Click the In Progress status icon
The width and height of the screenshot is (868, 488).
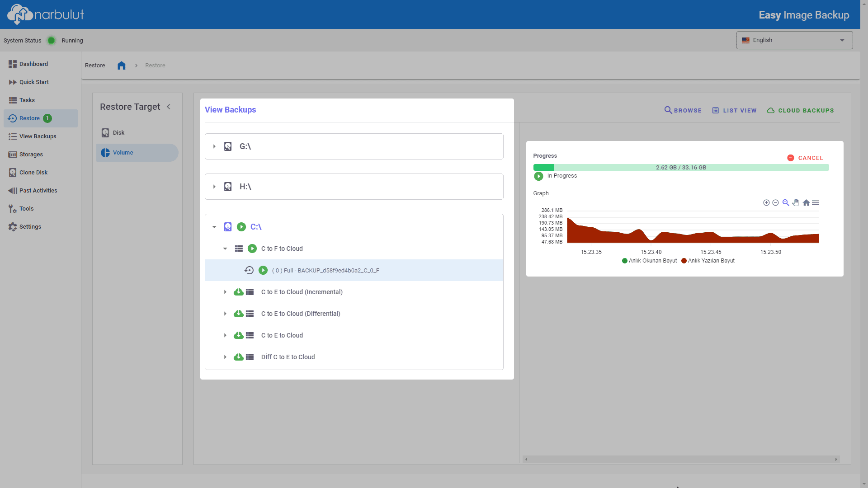(538, 176)
